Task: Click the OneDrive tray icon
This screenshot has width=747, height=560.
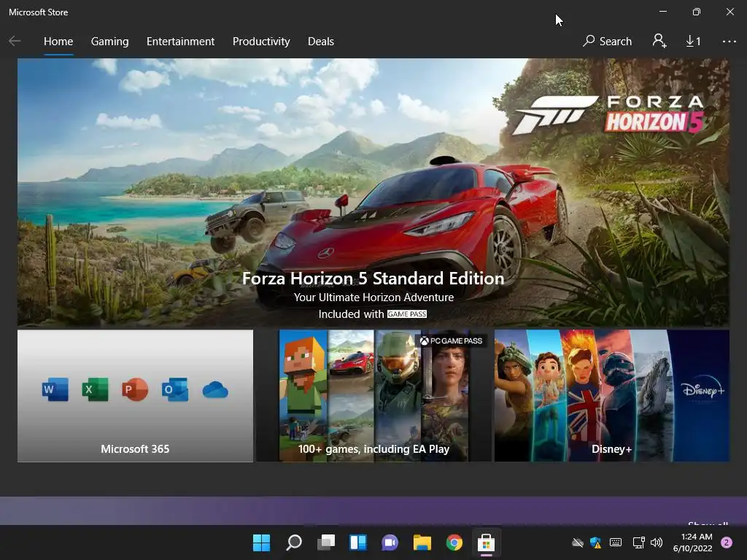Action: click(x=578, y=542)
